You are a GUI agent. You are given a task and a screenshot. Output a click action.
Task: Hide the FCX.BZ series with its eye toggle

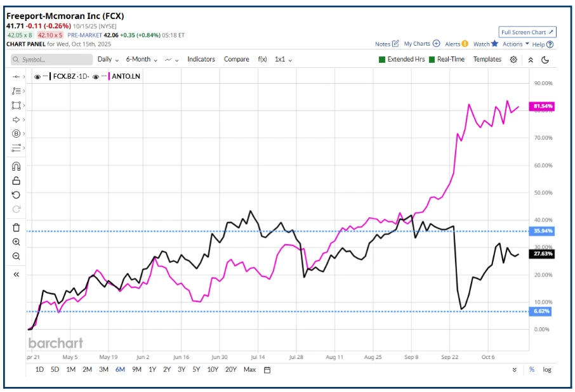pos(36,75)
